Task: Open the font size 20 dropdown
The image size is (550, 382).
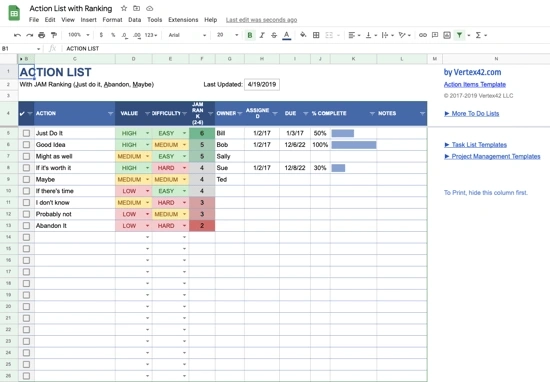Action: (x=227, y=35)
